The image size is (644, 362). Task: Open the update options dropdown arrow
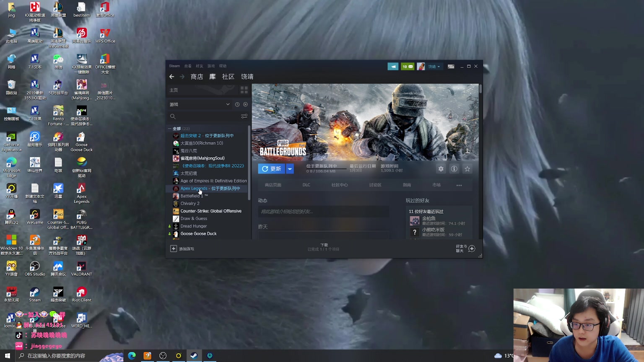[290, 169]
